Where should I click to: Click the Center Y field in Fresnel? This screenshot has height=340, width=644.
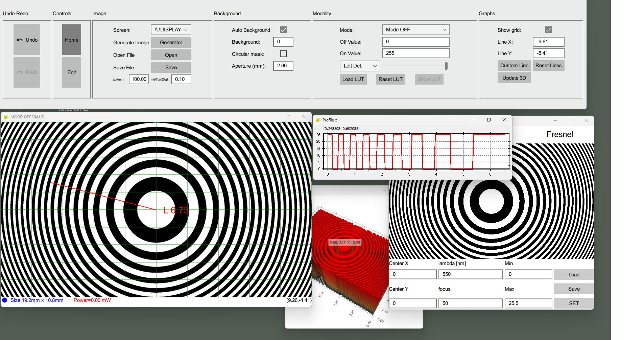(x=413, y=303)
